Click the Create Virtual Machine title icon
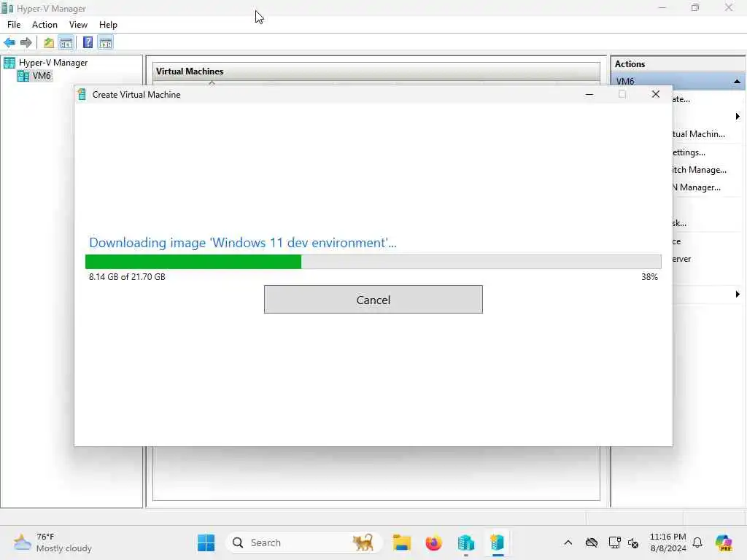Screen dimensions: 747x560 point(82,94)
